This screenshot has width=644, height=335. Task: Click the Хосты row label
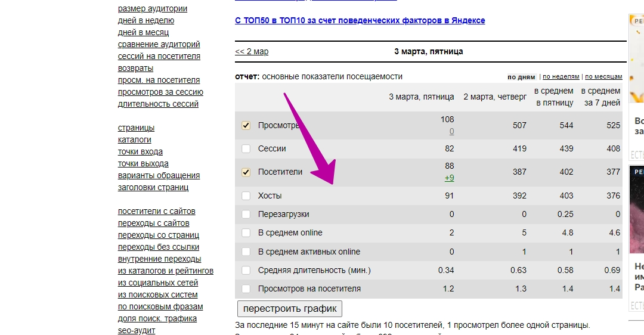click(x=270, y=196)
